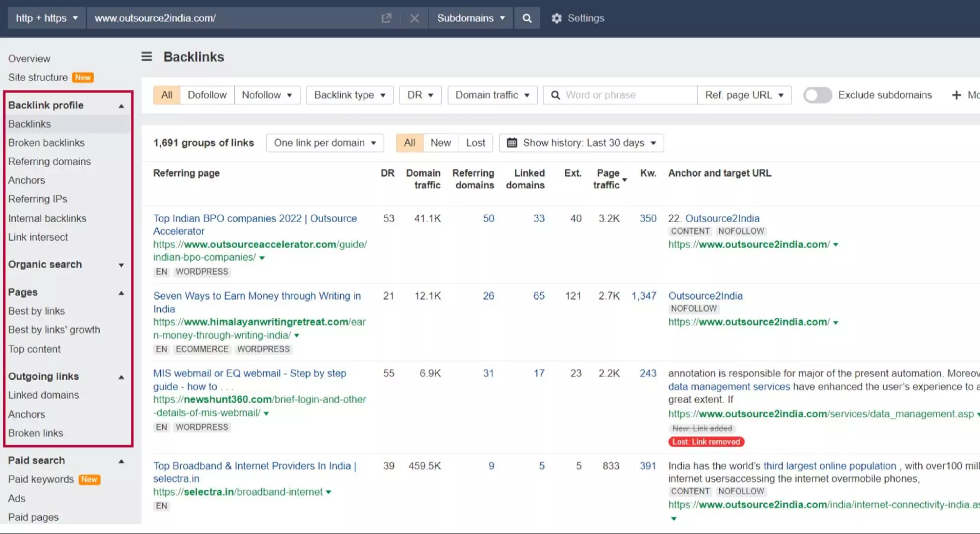Click keywords value 1,347
The image size is (980, 534).
(644, 296)
